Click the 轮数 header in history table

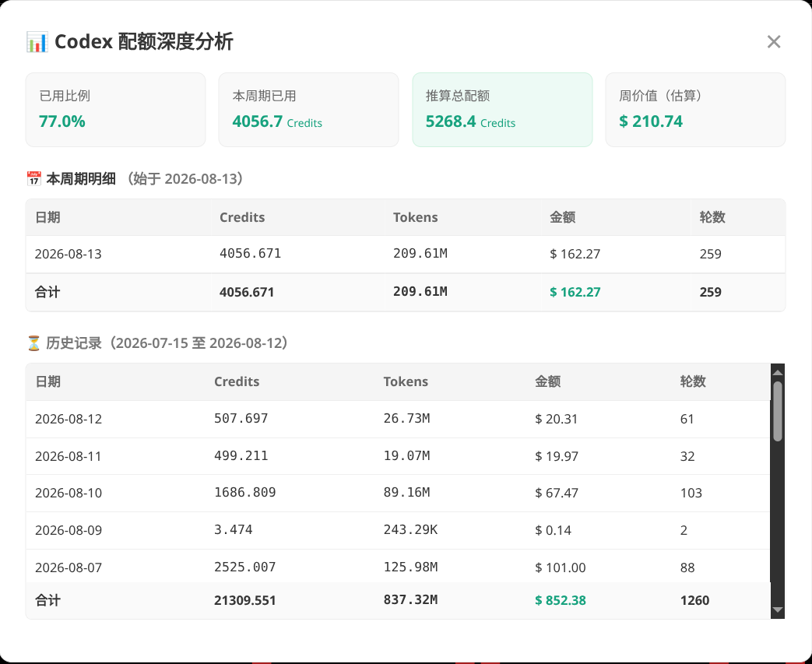click(693, 381)
